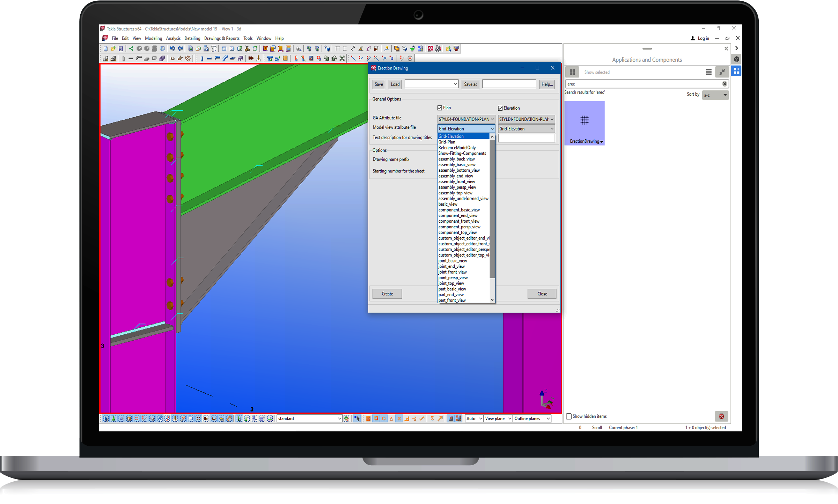The height and width of the screenshot is (504, 838).
Task: Open the Detailing menu
Action: (192, 39)
